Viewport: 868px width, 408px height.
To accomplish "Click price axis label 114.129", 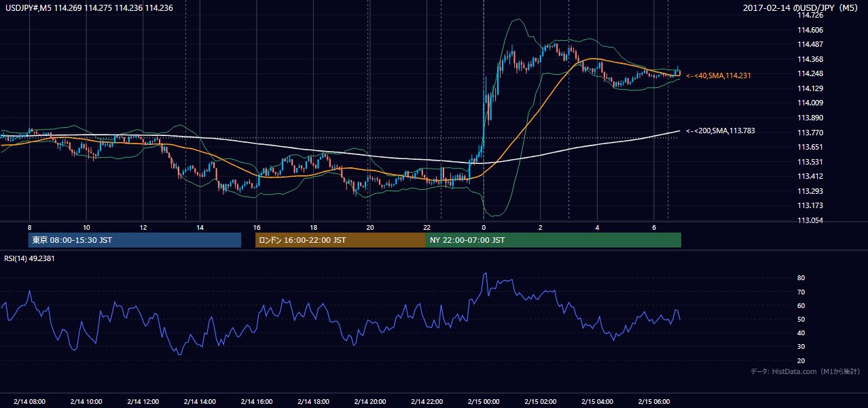I will click(x=810, y=88).
